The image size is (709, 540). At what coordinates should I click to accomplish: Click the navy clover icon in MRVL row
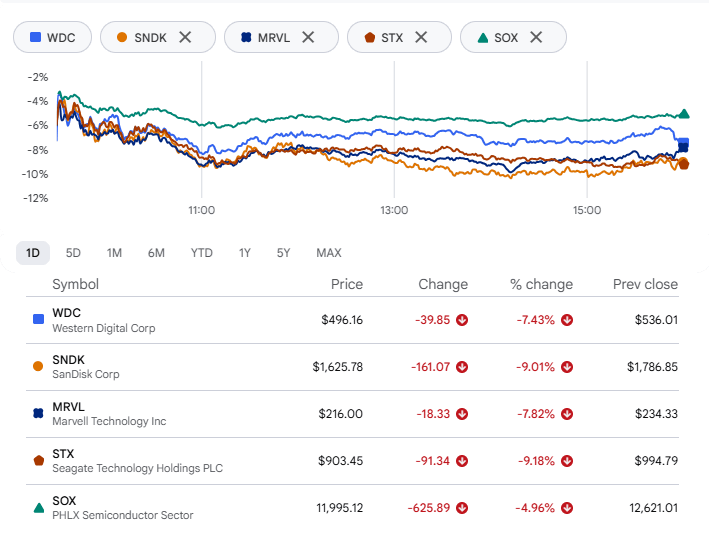(x=38, y=413)
